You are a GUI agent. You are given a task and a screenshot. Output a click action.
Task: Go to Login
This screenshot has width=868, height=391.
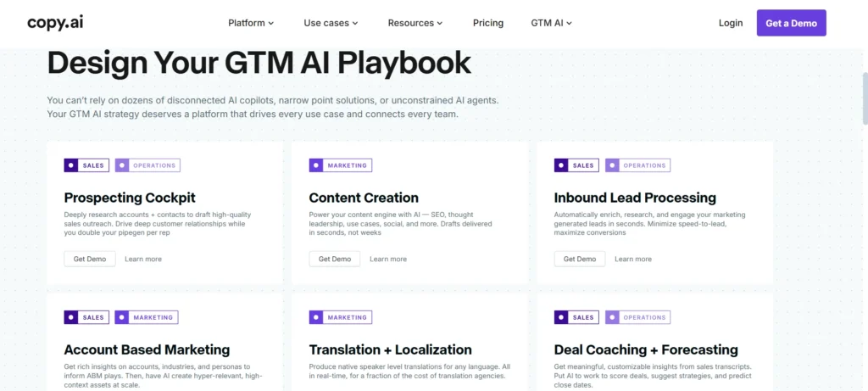point(731,23)
